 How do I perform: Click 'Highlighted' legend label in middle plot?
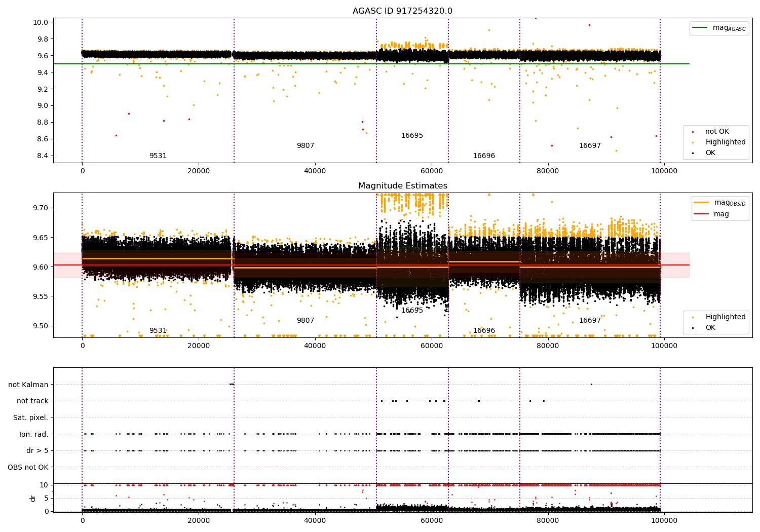click(726, 317)
